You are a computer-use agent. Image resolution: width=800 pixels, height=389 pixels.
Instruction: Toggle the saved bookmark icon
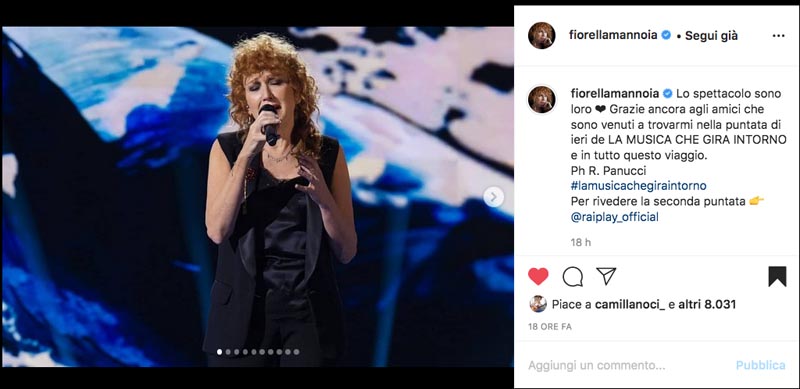pos(777,276)
